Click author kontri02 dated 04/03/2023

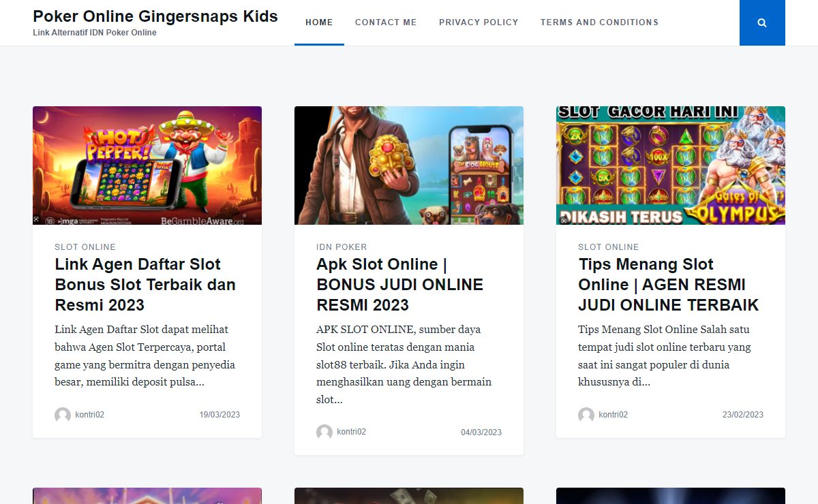pyautogui.click(x=351, y=432)
